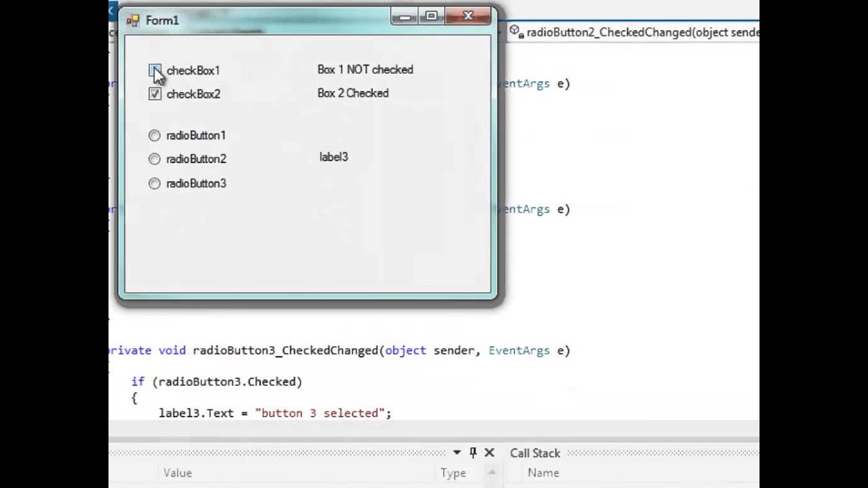Minimize the Form1 window
This screenshot has height=488, width=868.
(405, 16)
